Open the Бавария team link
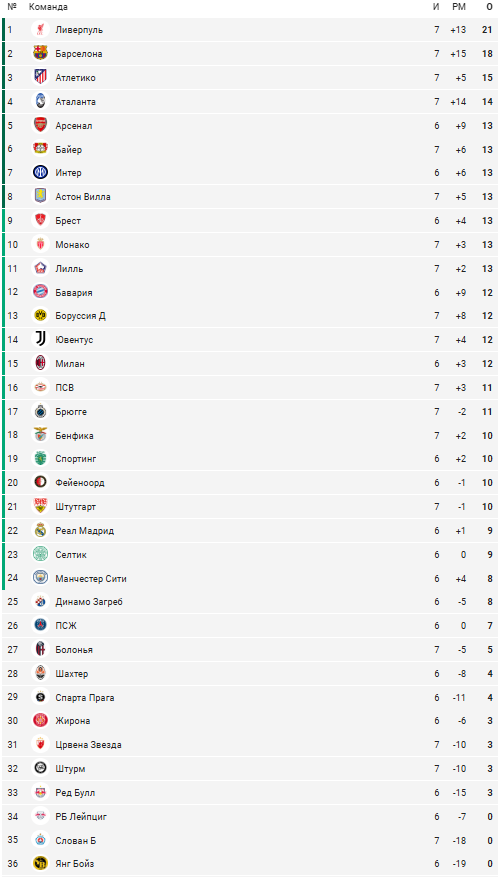503x877 pixels. click(x=74, y=293)
